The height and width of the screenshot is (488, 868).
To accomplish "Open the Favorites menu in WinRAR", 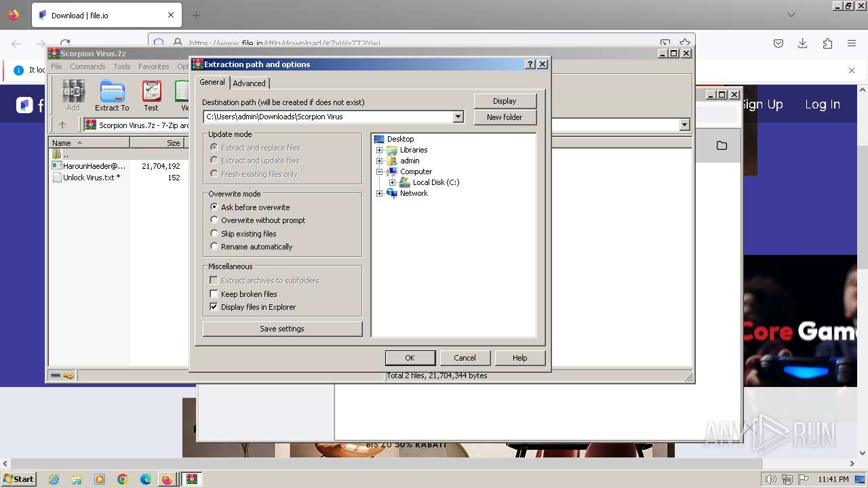I will tap(154, 66).
